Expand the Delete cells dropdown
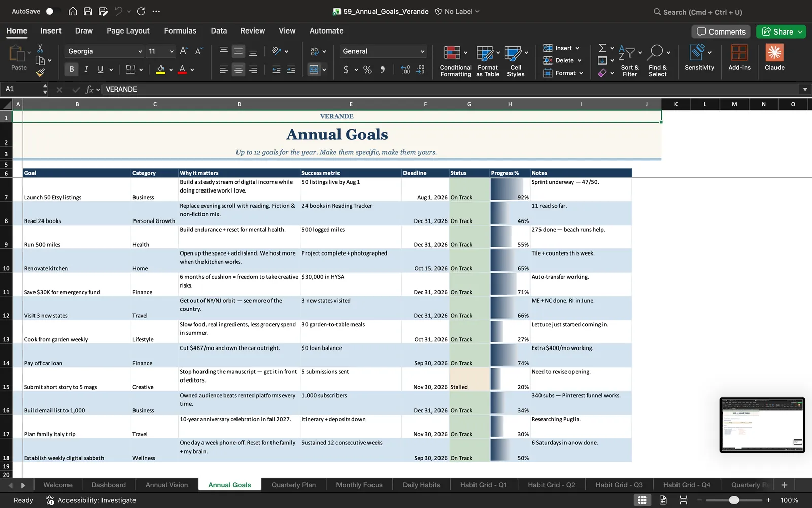The width and height of the screenshot is (812, 508). point(579,60)
